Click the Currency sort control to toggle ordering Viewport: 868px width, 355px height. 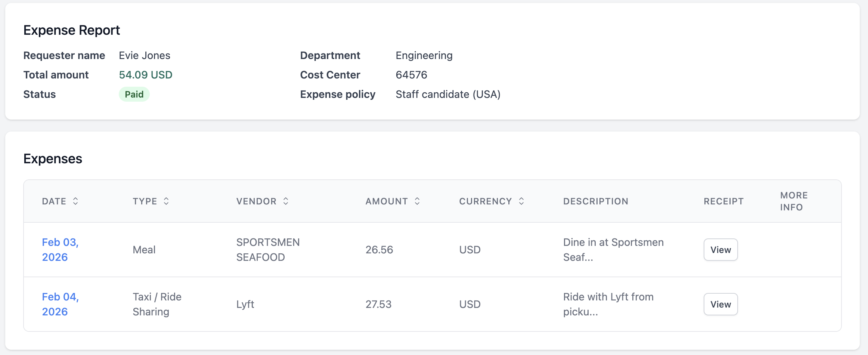click(x=522, y=201)
